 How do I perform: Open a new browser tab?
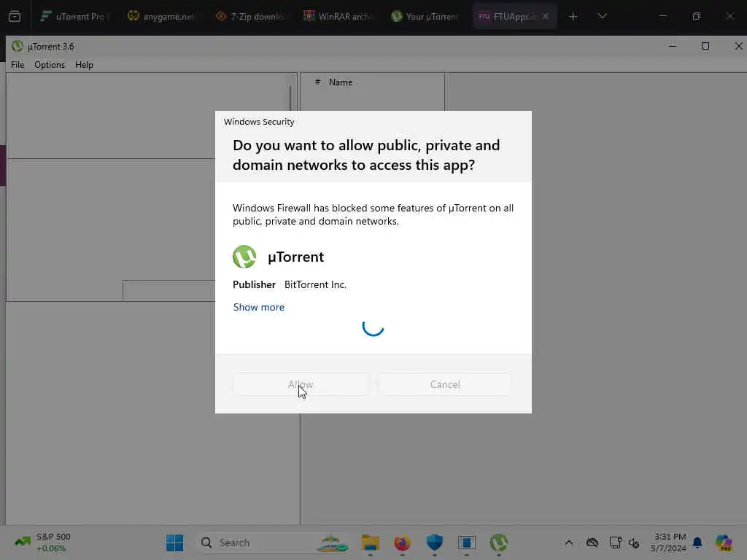pos(573,17)
